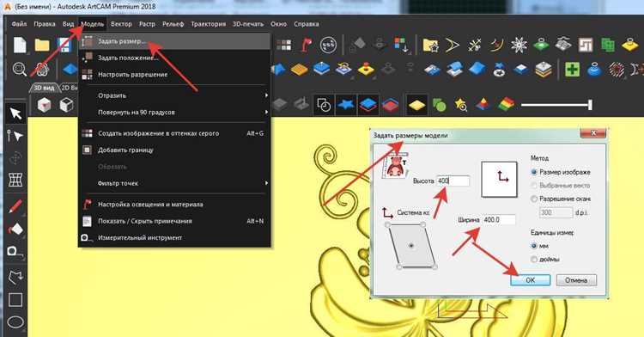Set origin to the center point of coordinate system
This screenshot has width=644, height=337.
tap(411, 246)
